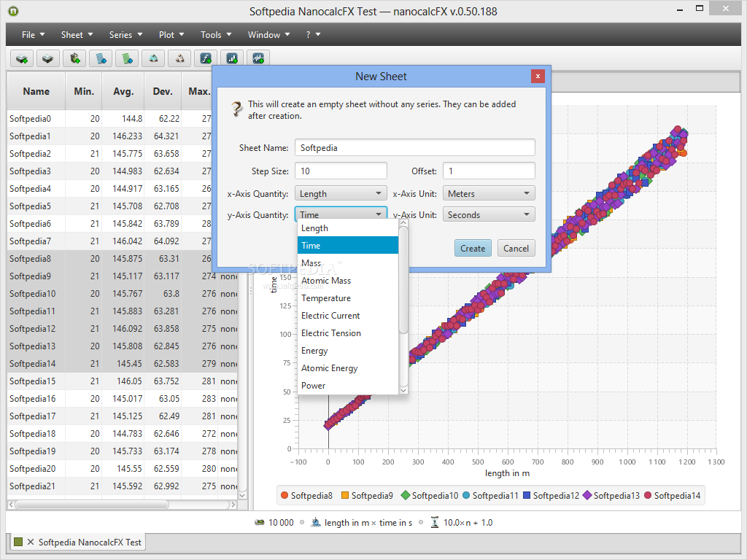Click the add waveform toolbar icon
The width and height of the screenshot is (747, 560).
(x=258, y=58)
